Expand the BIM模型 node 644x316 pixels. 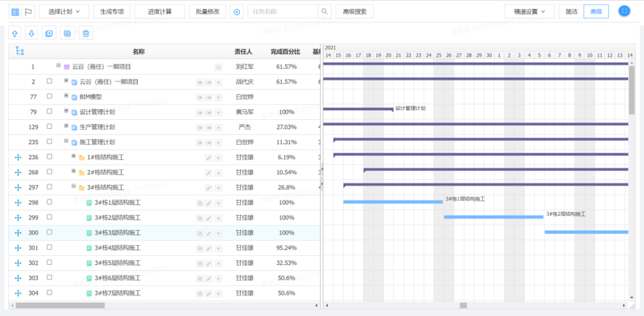tap(66, 96)
